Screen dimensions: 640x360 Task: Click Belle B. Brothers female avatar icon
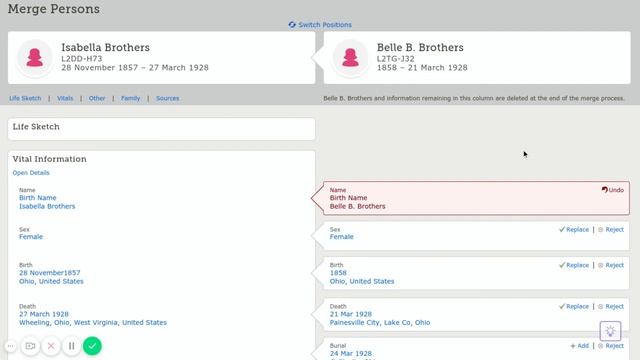coord(350,58)
